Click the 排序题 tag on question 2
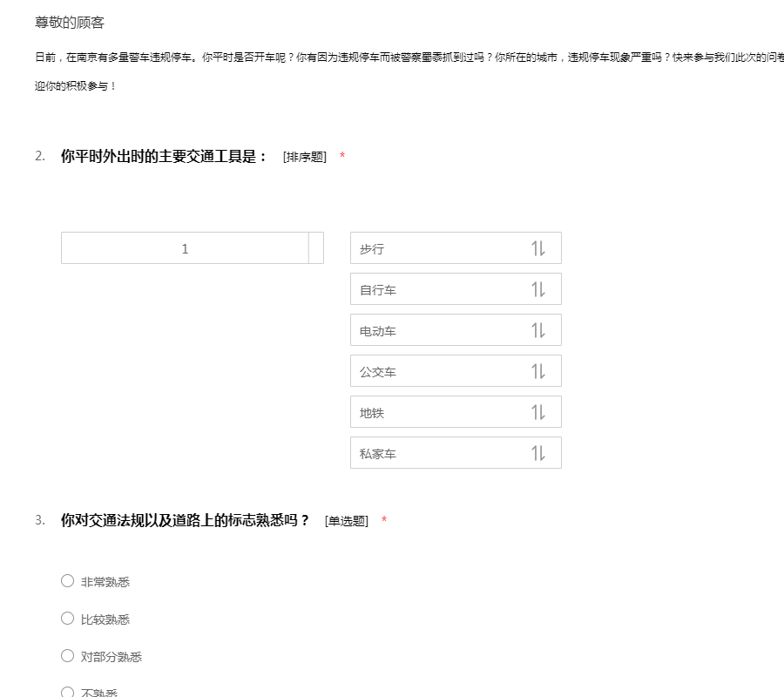The width and height of the screenshot is (784, 697). (305, 157)
